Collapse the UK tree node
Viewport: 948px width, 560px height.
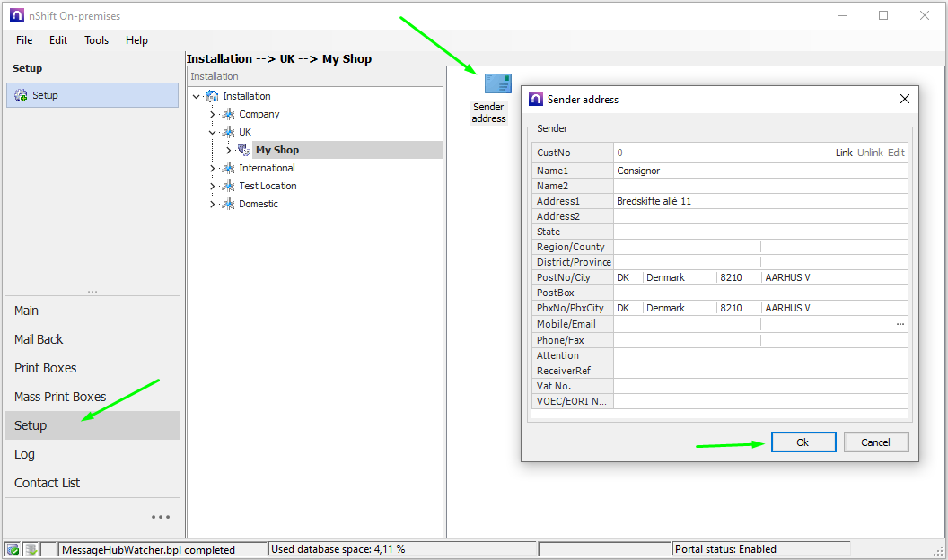[x=213, y=132]
